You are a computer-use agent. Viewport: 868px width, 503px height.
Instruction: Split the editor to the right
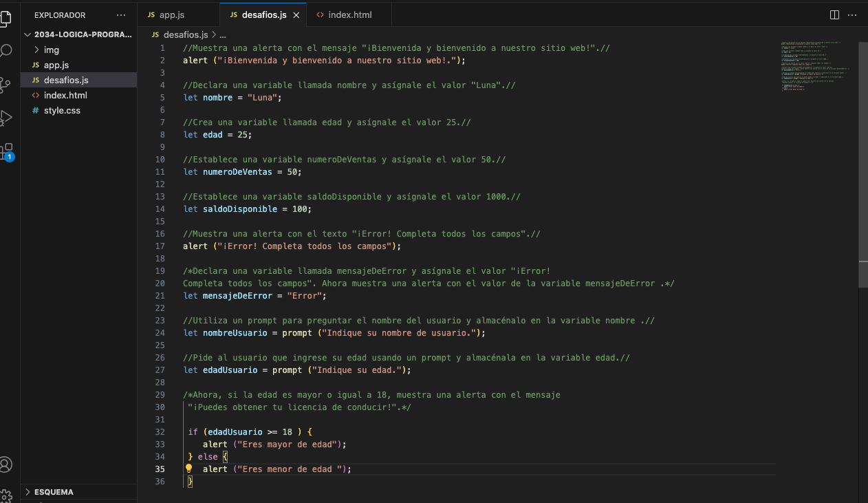[834, 14]
